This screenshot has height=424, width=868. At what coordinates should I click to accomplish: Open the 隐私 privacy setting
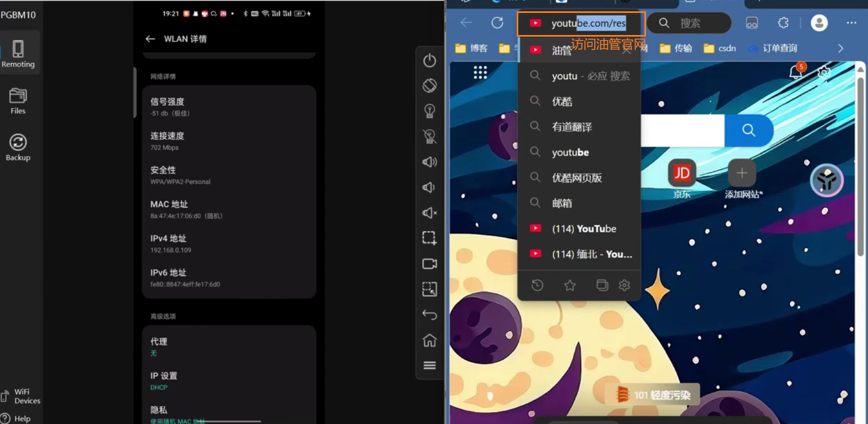click(x=229, y=414)
